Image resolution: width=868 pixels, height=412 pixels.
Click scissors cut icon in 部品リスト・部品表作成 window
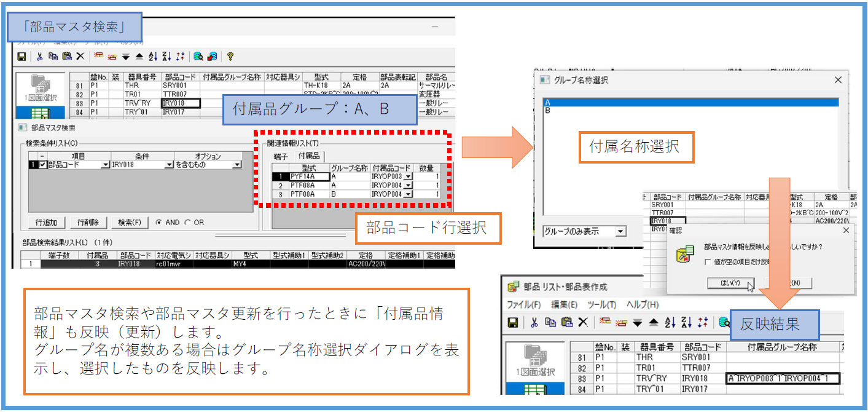coord(534,322)
